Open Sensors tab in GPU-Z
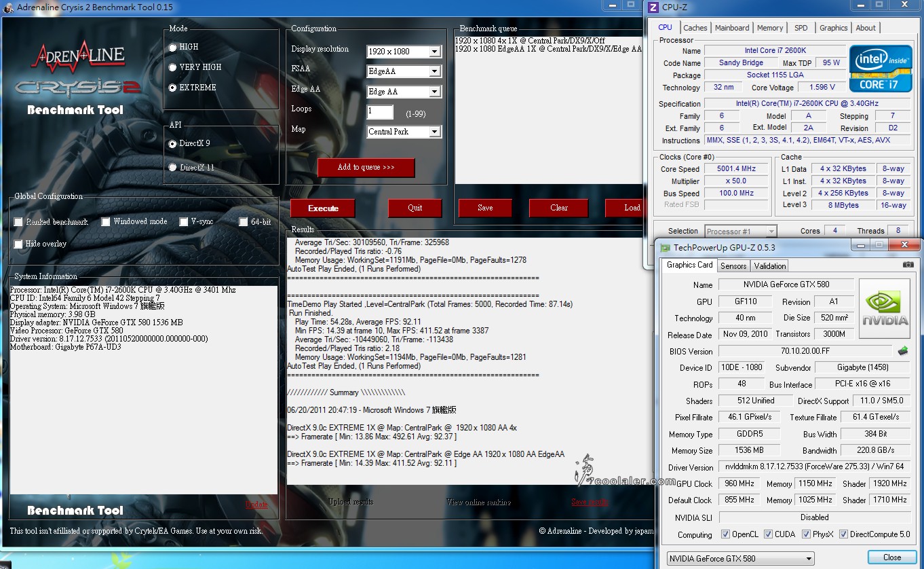 733,266
